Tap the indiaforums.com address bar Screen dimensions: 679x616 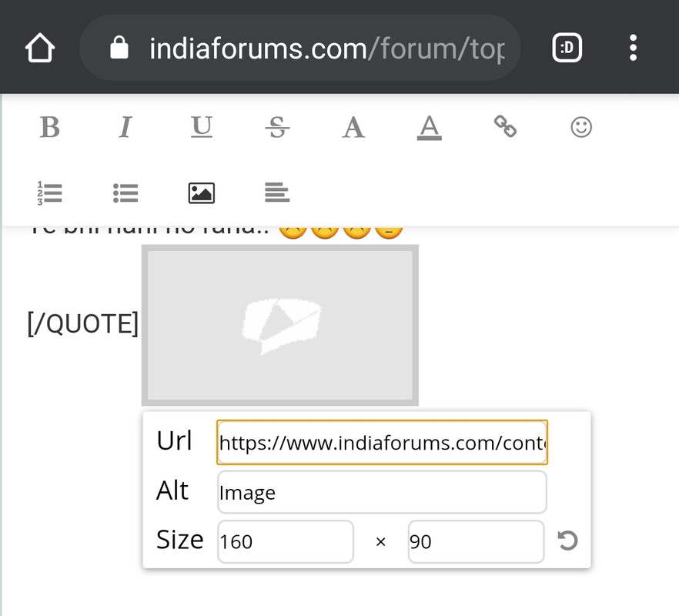pos(299,48)
